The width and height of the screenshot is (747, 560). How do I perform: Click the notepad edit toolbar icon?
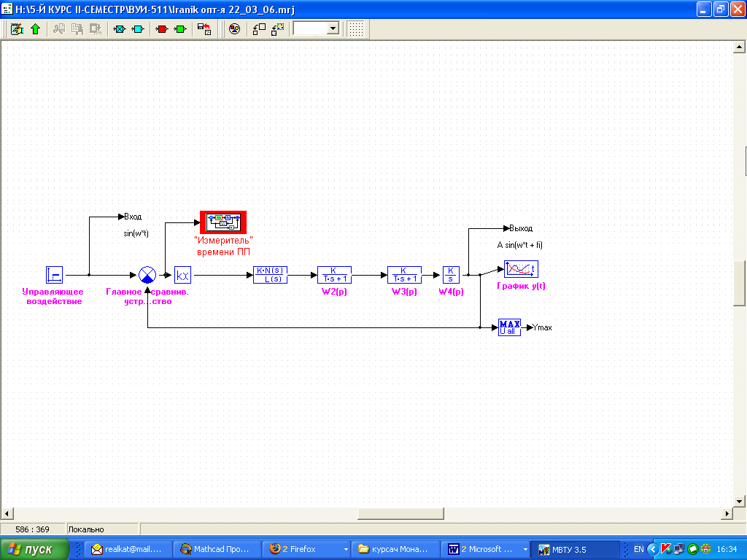18,29
